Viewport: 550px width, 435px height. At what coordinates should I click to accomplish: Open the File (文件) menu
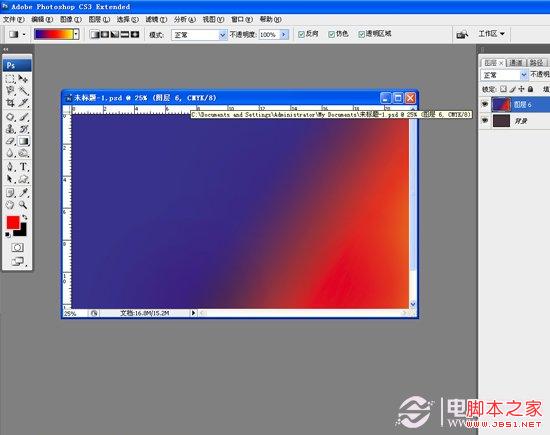click(x=14, y=20)
